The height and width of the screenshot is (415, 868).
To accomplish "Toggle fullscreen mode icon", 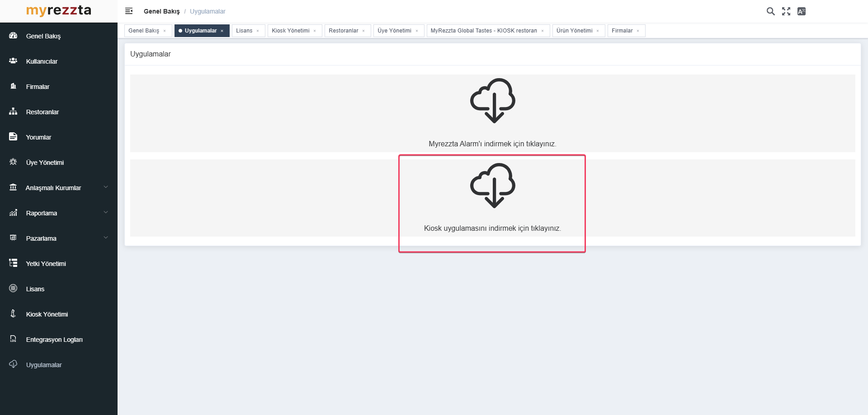I will [786, 11].
